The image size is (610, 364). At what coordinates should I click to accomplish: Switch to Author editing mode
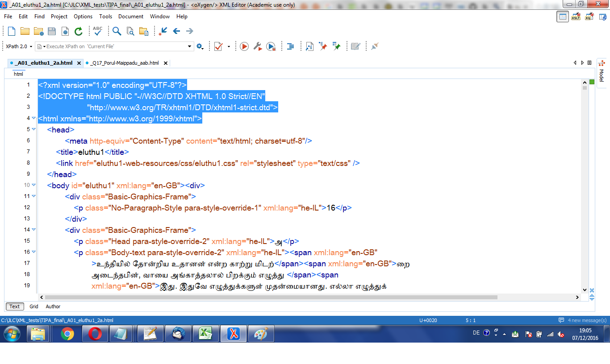(x=53, y=306)
